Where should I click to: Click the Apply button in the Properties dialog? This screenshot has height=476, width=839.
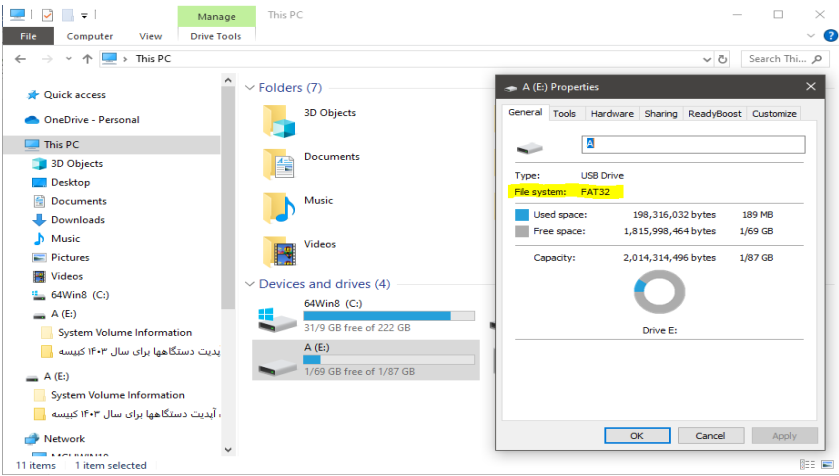(784, 436)
